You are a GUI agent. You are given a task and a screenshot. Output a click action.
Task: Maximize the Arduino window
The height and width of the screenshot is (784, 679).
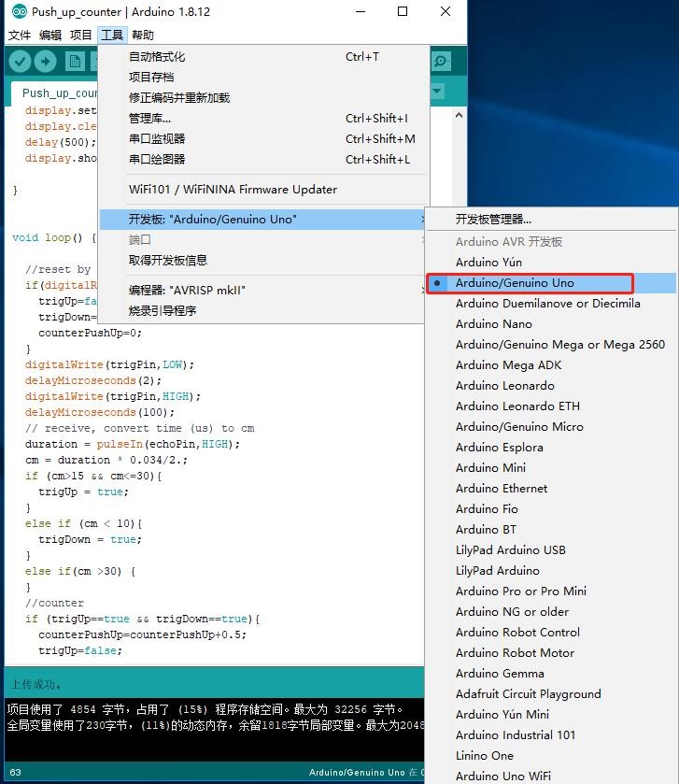(403, 12)
